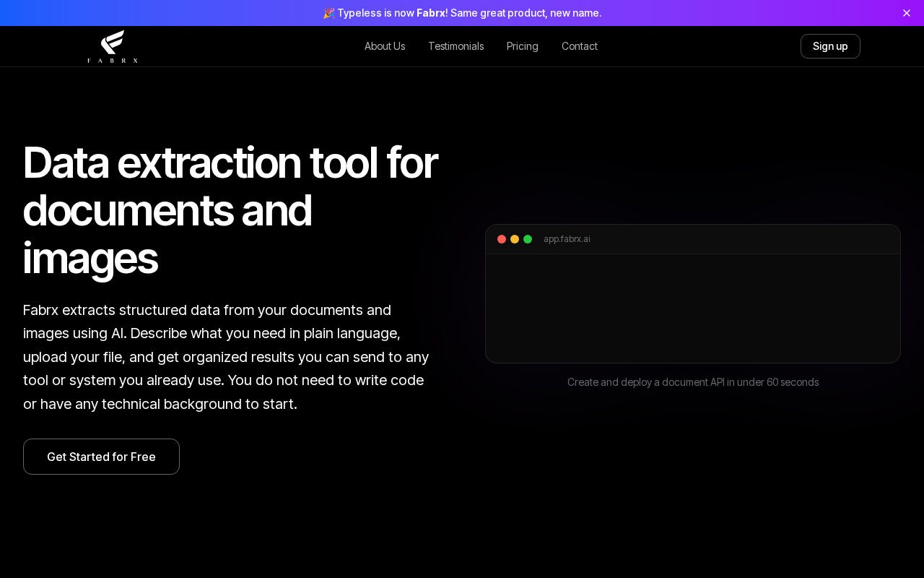Click the Fabrx logo in the header
The height and width of the screenshot is (578, 924).
coord(113,46)
